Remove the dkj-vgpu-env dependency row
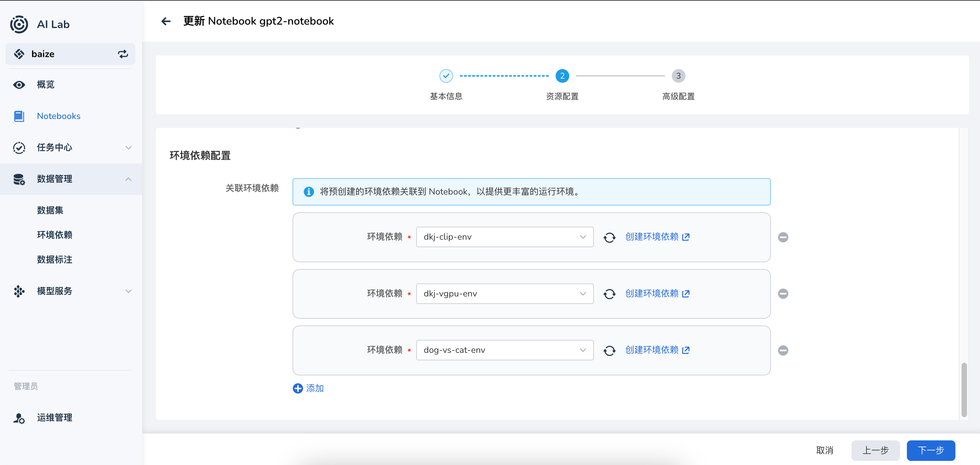Image resolution: width=980 pixels, height=465 pixels. (782, 294)
